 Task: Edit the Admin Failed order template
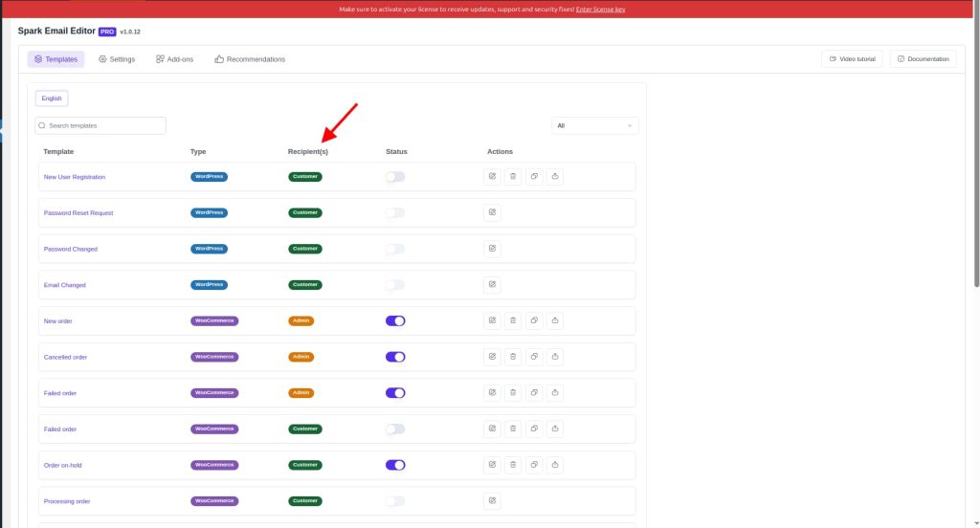pyautogui.click(x=493, y=392)
